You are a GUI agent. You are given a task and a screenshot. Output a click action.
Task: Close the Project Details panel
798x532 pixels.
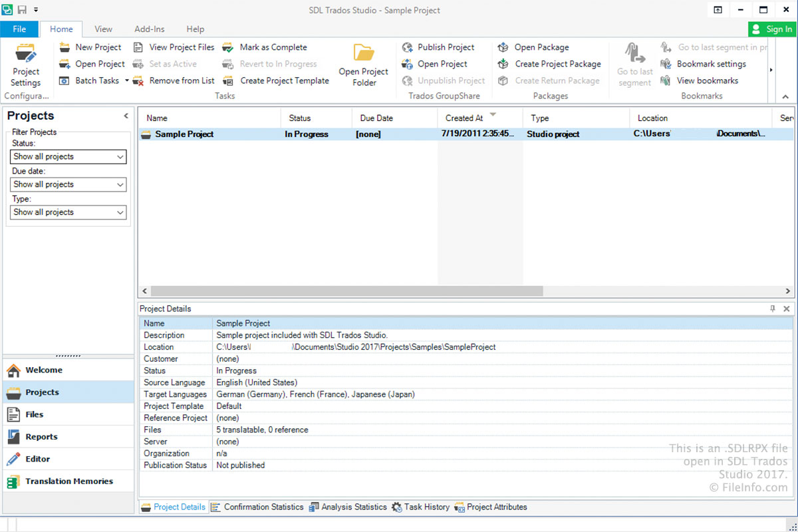point(787,309)
